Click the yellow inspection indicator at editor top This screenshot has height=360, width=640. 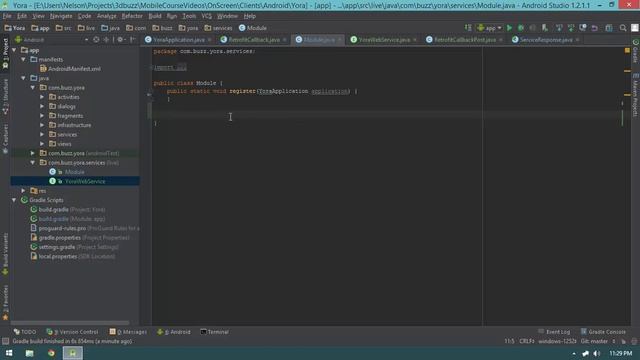pyautogui.click(x=627, y=51)
